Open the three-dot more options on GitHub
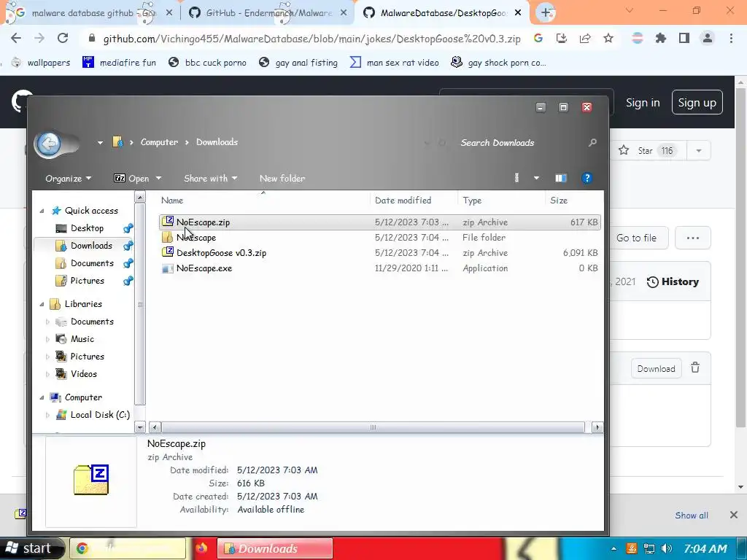Image resolution: width=747 pixels, height=560 pixels. 693,238
